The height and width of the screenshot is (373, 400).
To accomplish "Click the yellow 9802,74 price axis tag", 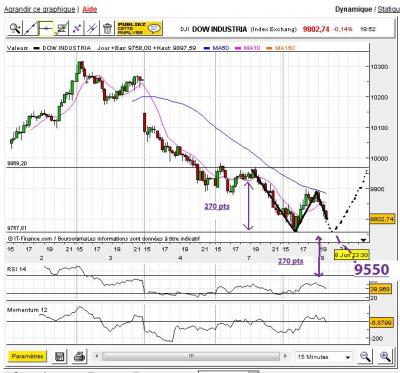I will pyautogui.click(x=383, y=219).
